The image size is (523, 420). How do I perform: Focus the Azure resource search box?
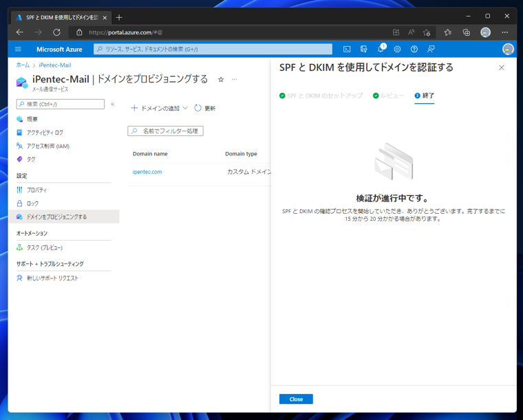(x=213, y=49)
